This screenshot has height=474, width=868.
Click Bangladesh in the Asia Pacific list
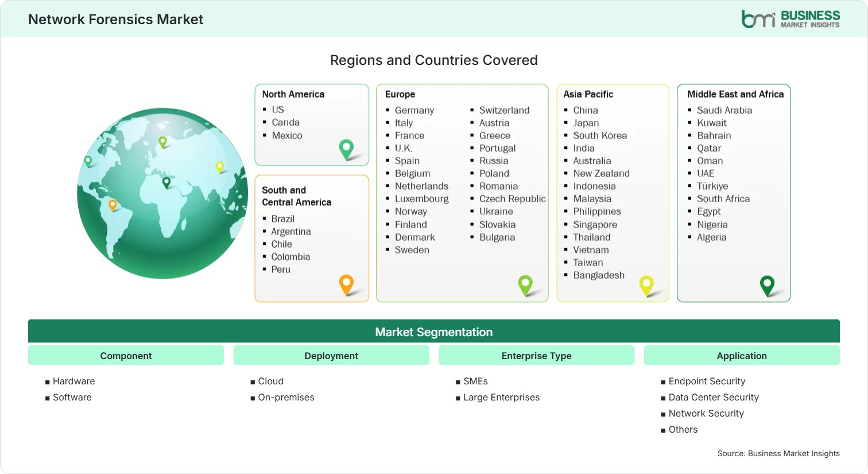point(598,275)
